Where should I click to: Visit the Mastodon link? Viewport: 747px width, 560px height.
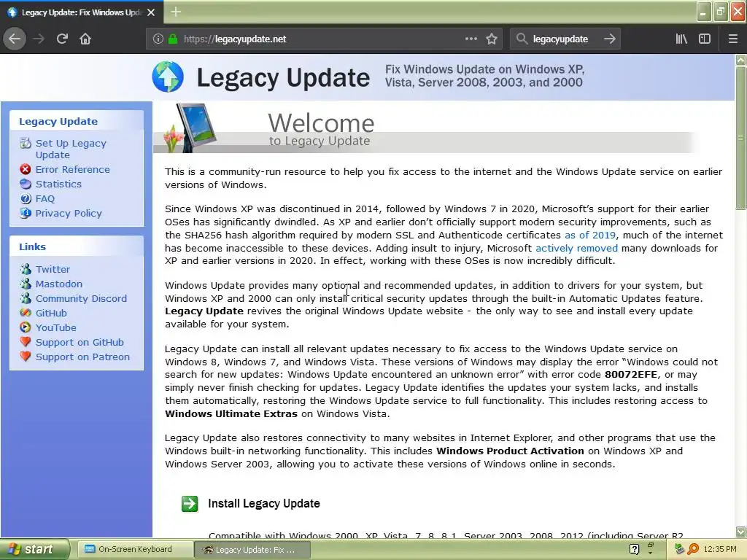[59, 284]
